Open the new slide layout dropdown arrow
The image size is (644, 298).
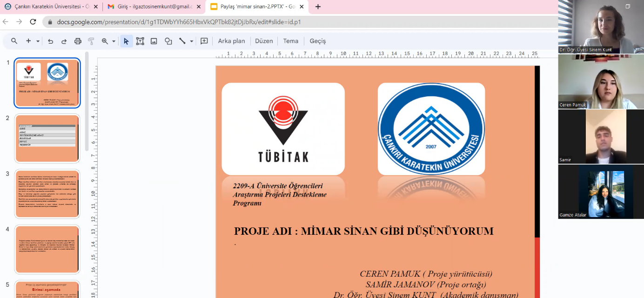coord(38,41)
